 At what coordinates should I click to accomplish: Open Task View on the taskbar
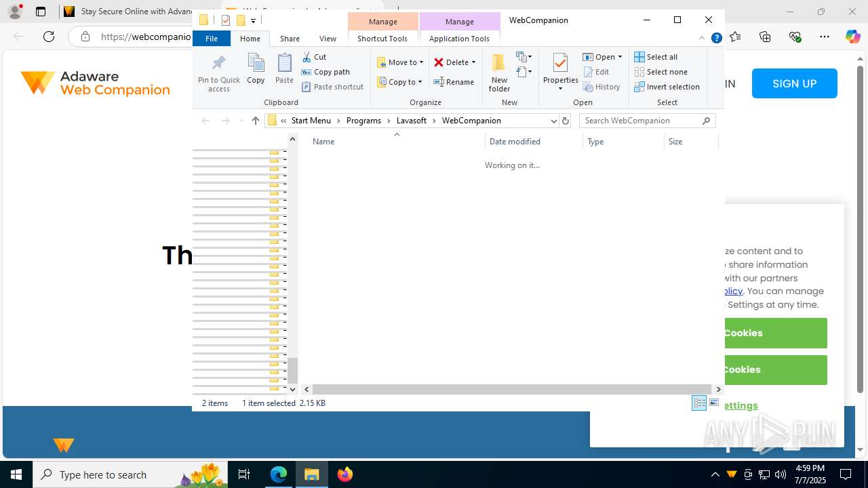pyautogui.click(x=245, y=474)
